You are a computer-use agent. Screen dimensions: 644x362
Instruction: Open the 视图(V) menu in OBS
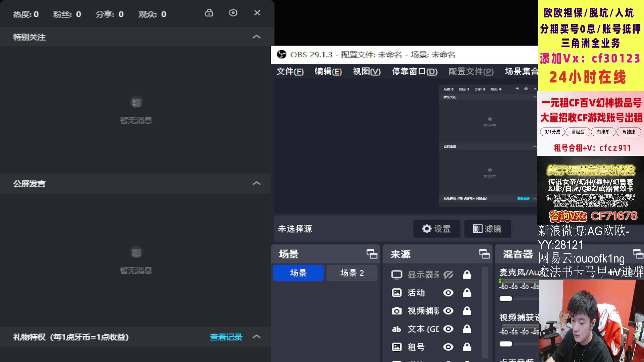click(x=367, y=71)
